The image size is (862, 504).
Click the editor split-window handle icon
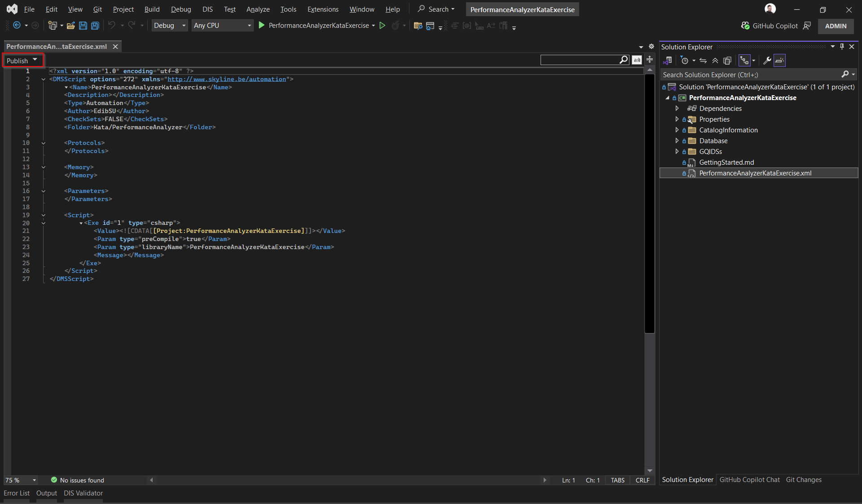[650, 60]
